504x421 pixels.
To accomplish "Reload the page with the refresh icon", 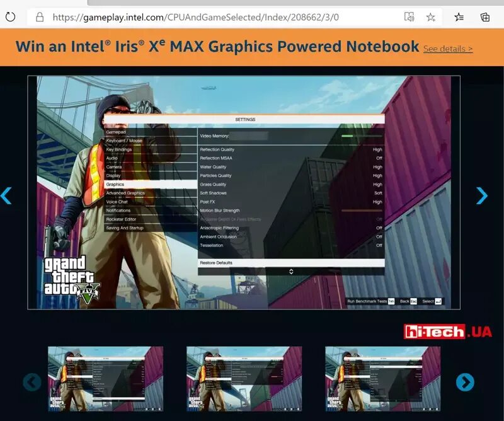I will [x=10, y=17].
